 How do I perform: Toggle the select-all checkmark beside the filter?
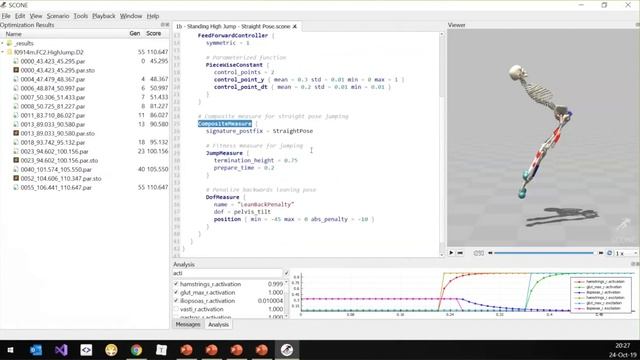point(286,273)
